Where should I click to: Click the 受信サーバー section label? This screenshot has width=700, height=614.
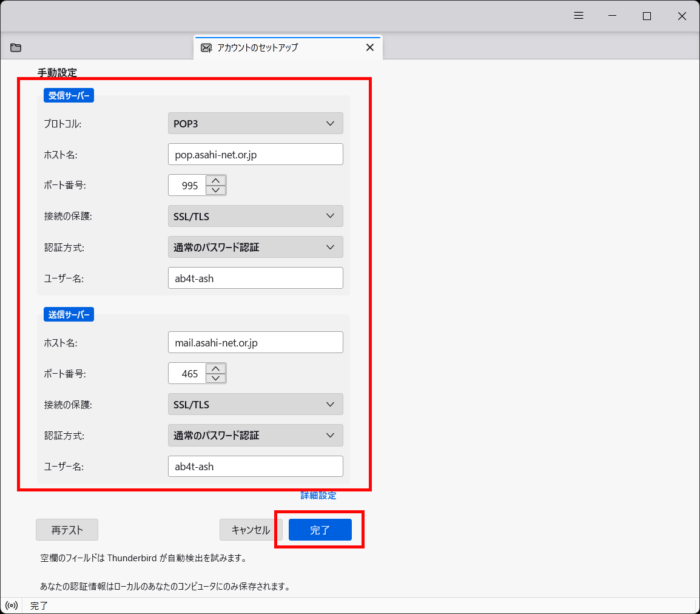[x=69, y=96]
